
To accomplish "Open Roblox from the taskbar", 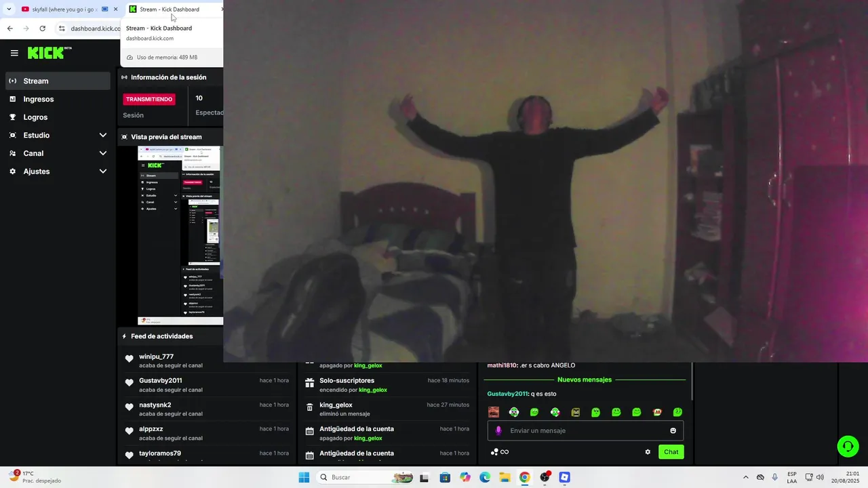I will pyautogui.click(x=564, y=477).
